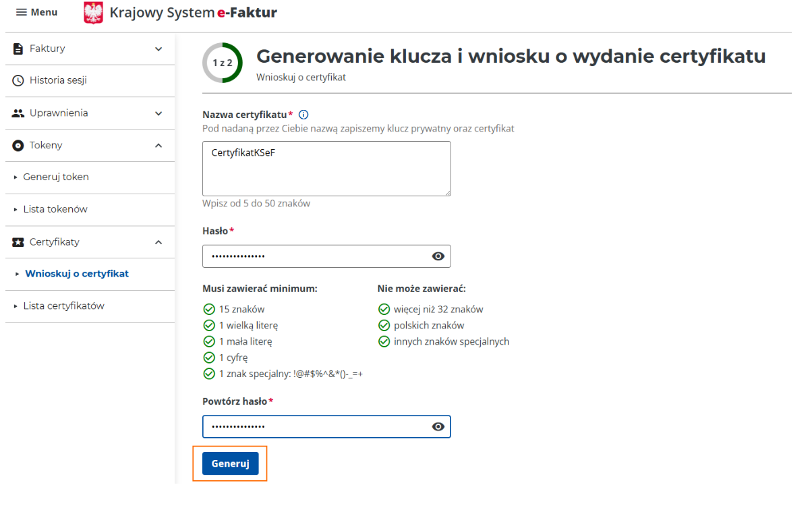This screenshot has height=514, width=812.
Task: Collapse the Tokeny section chevron
Action: click(158, 146)
